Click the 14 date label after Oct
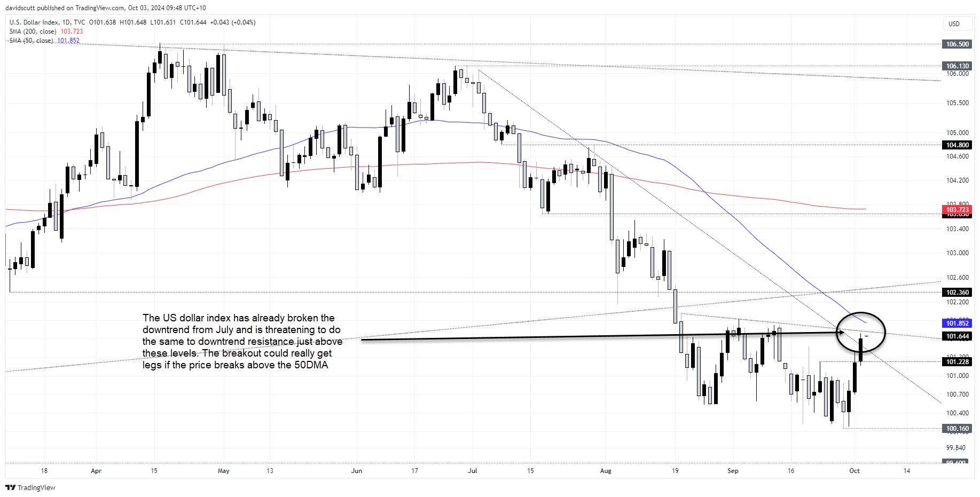The width and height of the screenshot is (980, 497). 907,471
